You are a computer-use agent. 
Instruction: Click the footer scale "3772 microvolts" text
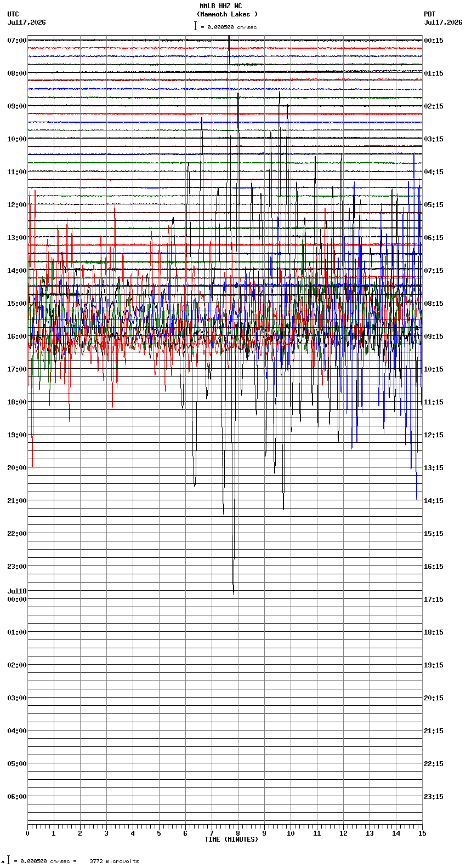pyautogui.click(x=114, y=861)
